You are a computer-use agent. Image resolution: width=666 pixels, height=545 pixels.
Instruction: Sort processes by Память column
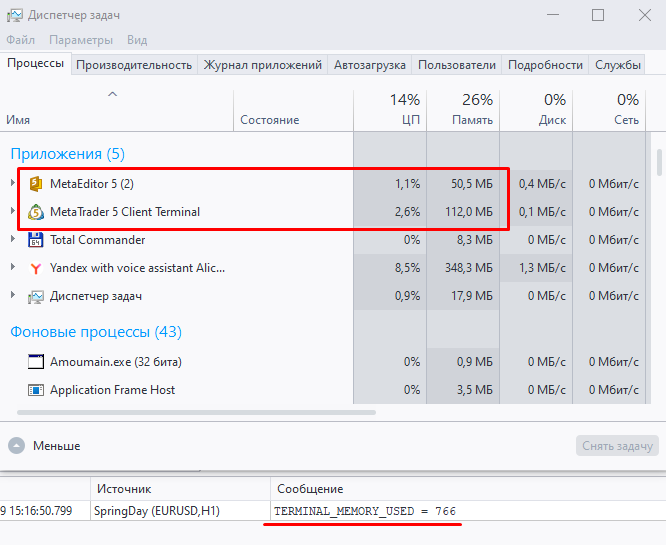(463, 109)
